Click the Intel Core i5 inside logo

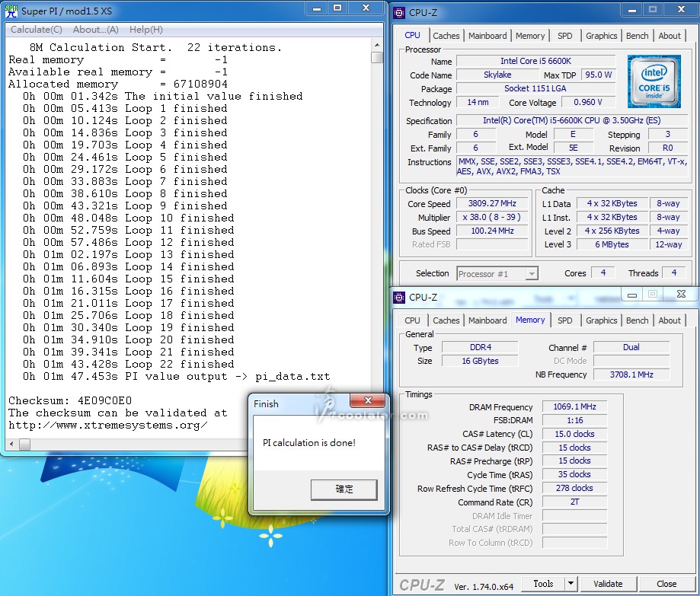coord(654,81)
